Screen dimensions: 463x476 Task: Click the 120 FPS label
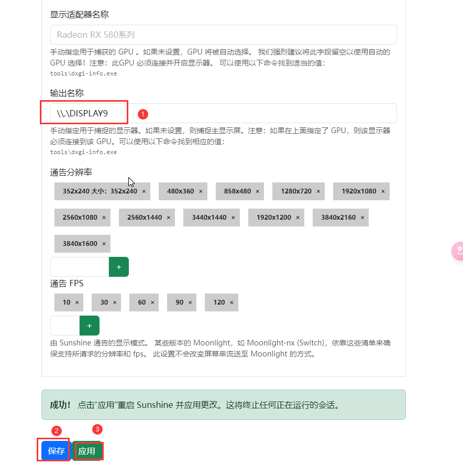point(219,302)
